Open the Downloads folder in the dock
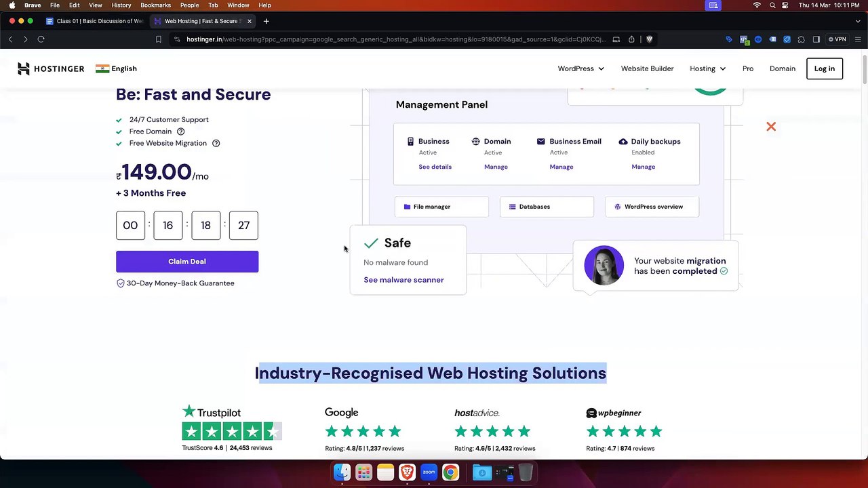Viewport: 868px width, 488px height. [x=481, y=472]
